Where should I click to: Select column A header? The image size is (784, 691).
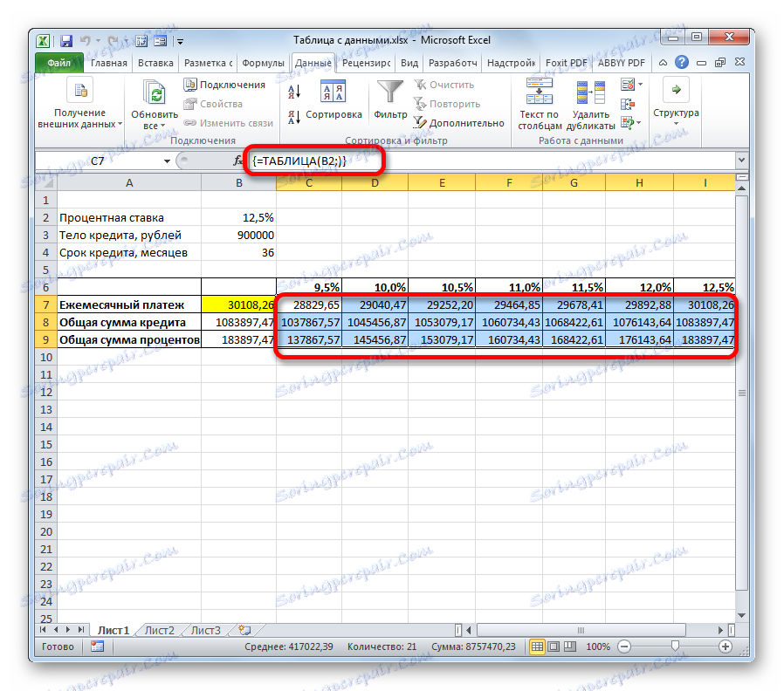129,183
